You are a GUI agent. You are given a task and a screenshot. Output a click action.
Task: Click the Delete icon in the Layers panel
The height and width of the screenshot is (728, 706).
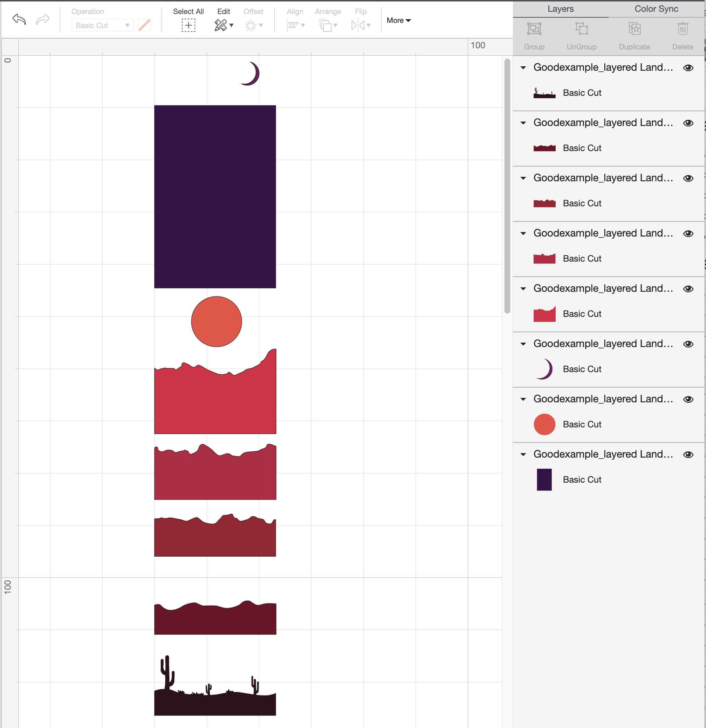(x=682, y=29)
